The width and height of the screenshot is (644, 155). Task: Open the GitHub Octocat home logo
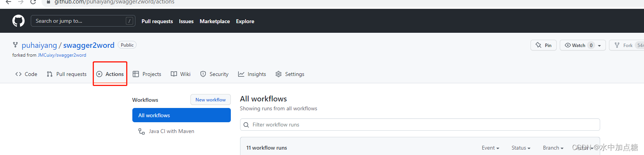(18, 21)
